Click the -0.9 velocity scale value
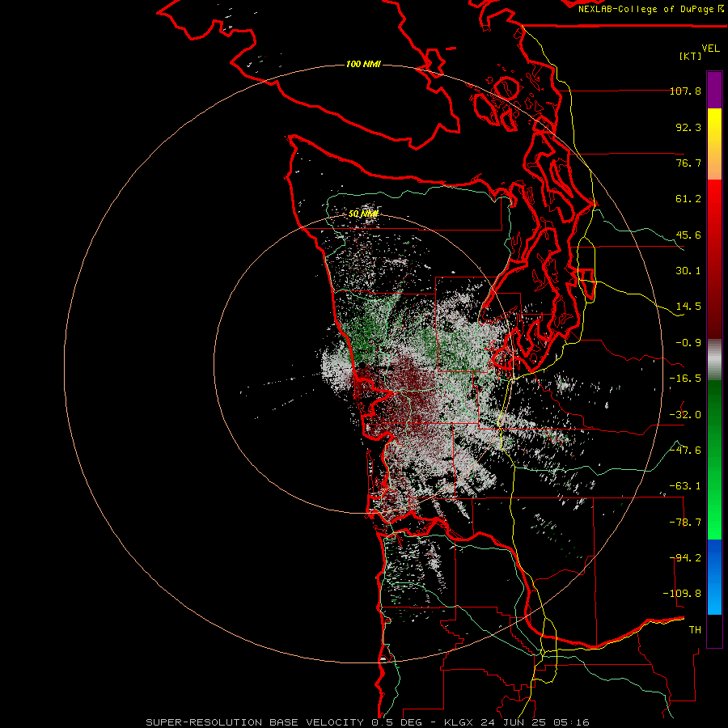The image size is (728, 728). pyautogui.click(x=688, y=343)
